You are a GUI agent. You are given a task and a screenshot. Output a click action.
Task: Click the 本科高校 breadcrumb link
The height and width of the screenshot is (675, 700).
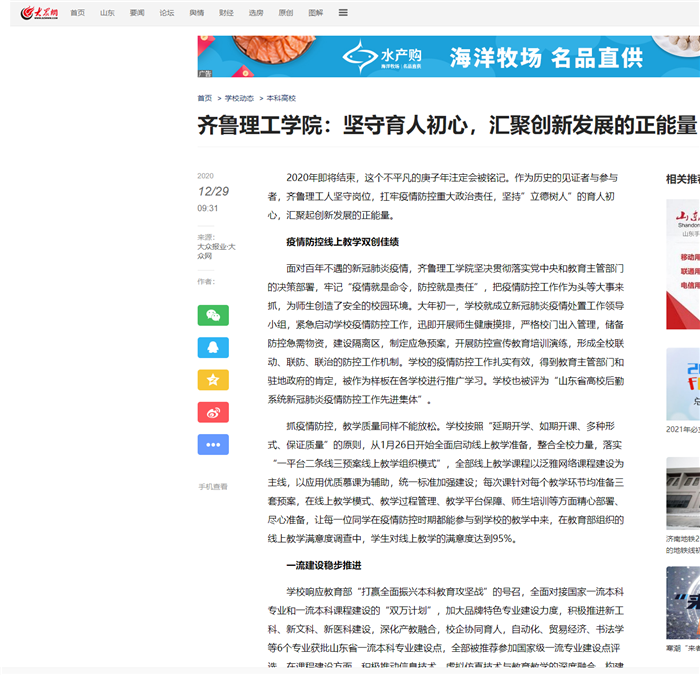click(281, 98)
